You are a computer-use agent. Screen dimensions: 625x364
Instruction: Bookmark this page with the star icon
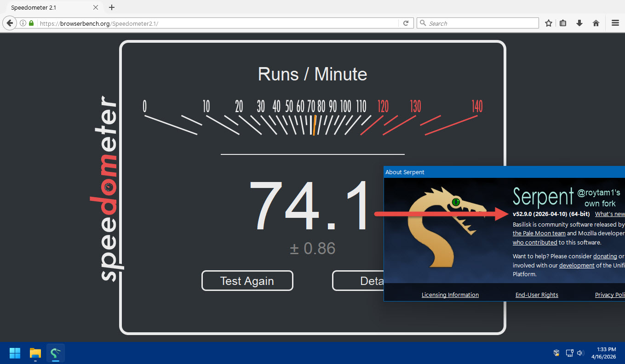coord(548,23)
